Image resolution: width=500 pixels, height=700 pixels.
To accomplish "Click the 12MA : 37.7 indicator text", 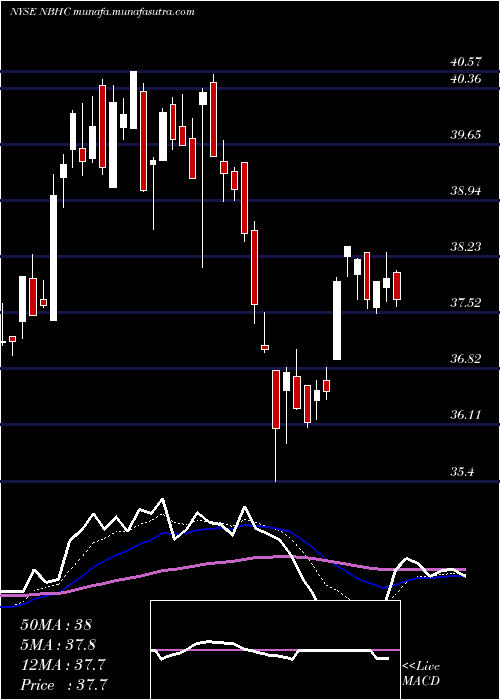I will tap(63, 665).
